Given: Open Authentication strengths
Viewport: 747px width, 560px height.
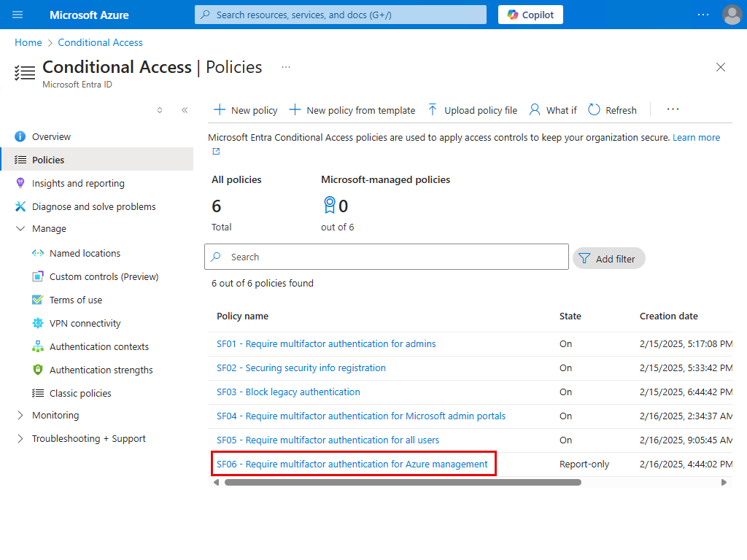Looking at the screenshot, I should coord(101,370).
